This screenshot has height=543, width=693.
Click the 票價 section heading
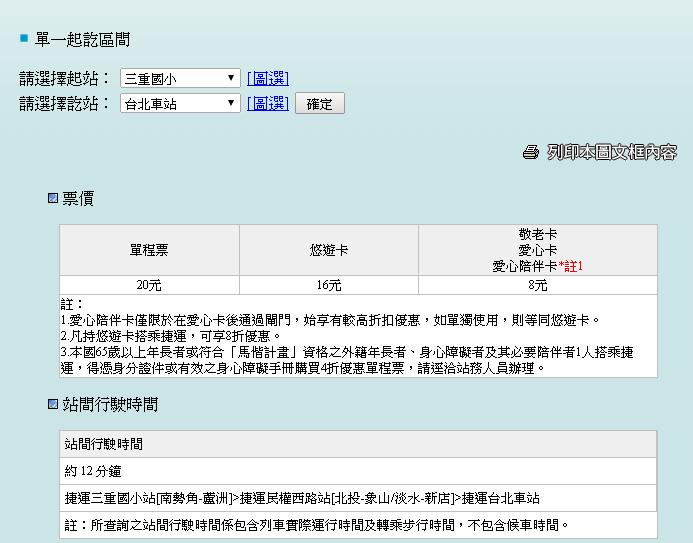pyautogui.click(x=78, y=198)
